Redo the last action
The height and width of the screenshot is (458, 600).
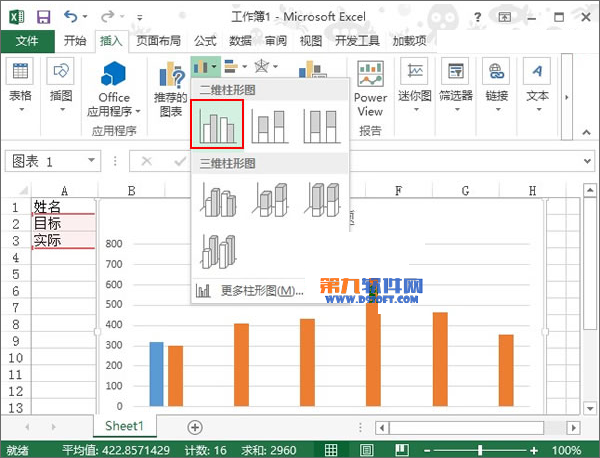pos(108,16)
